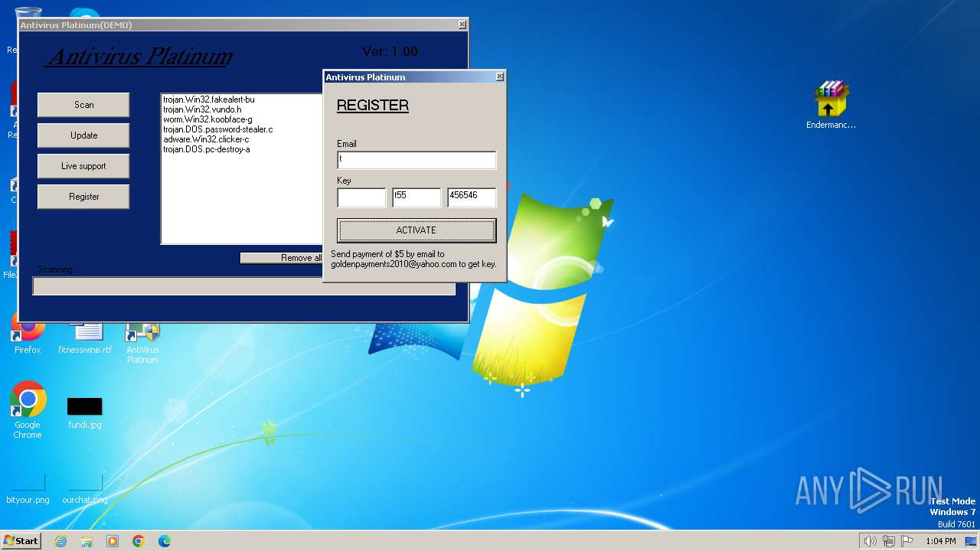Screen dimensions: 980x551
Task: Click the volume icon in system tray
Action: (870, 541)
